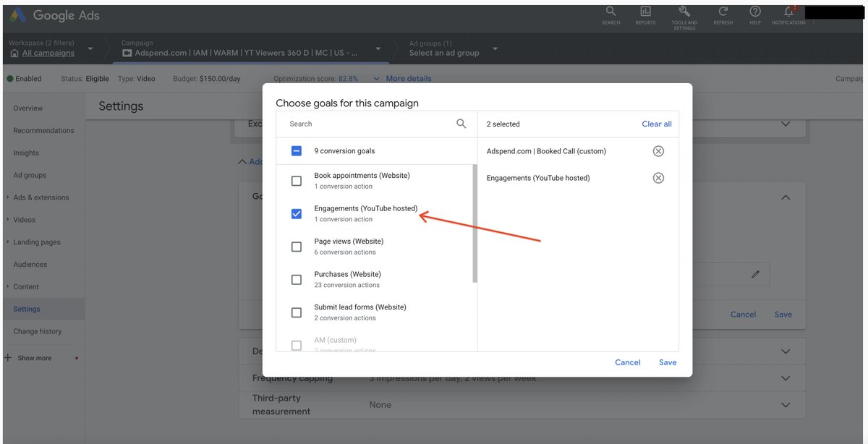The width and height of the screenshot is (868, 444).
Task: Remove Adspend.com Booked Call selected goal
Action: (x=658, y=151)
